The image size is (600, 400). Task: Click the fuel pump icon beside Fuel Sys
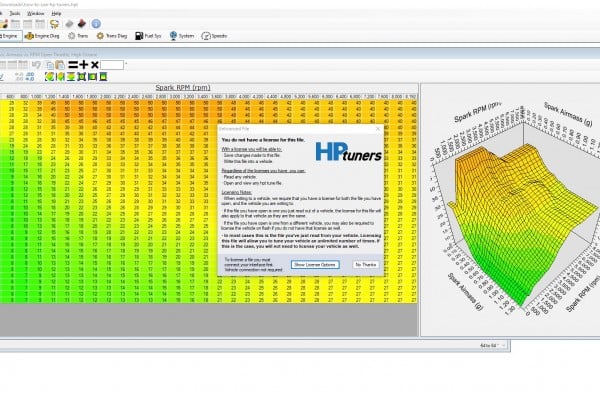[x=139, y=36]
